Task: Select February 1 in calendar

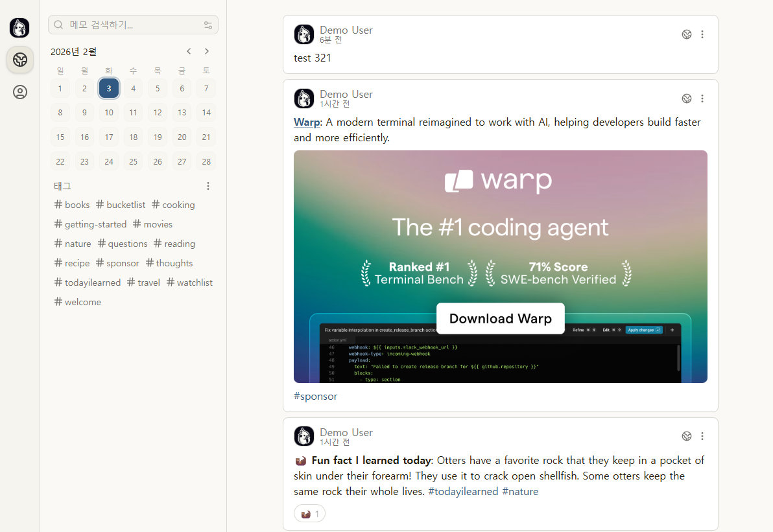Action: pos(60,89)
